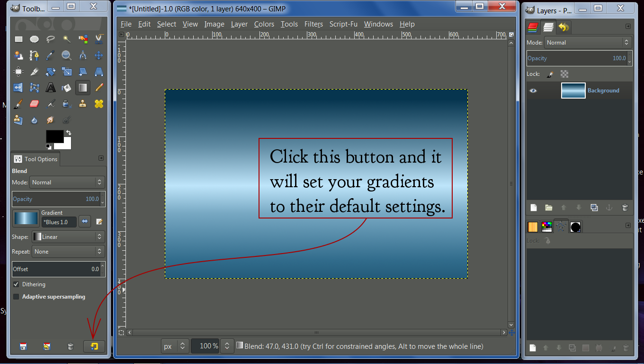Open the Colors menu

pyautogui.click(x=264, y=24)
